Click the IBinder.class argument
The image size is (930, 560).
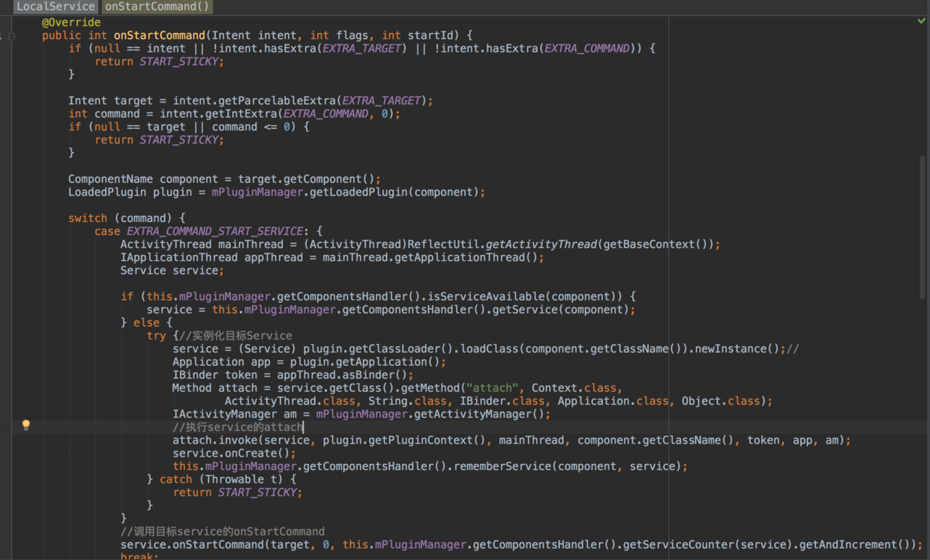point(502,401)
